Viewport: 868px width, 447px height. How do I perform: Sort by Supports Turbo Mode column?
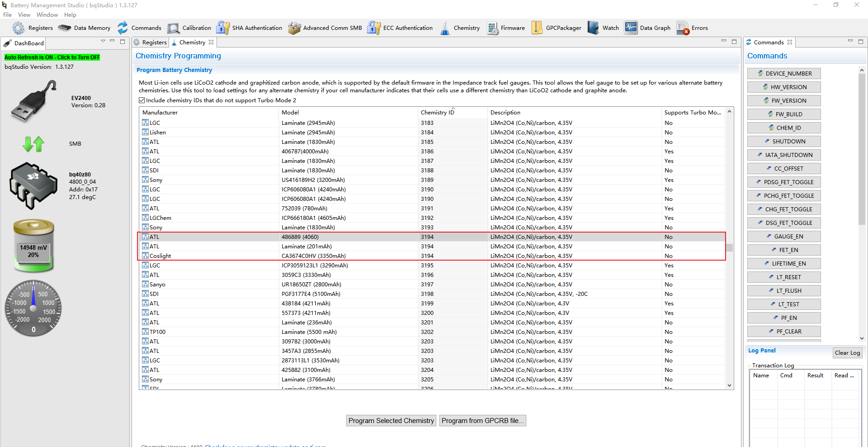[693, 113]
